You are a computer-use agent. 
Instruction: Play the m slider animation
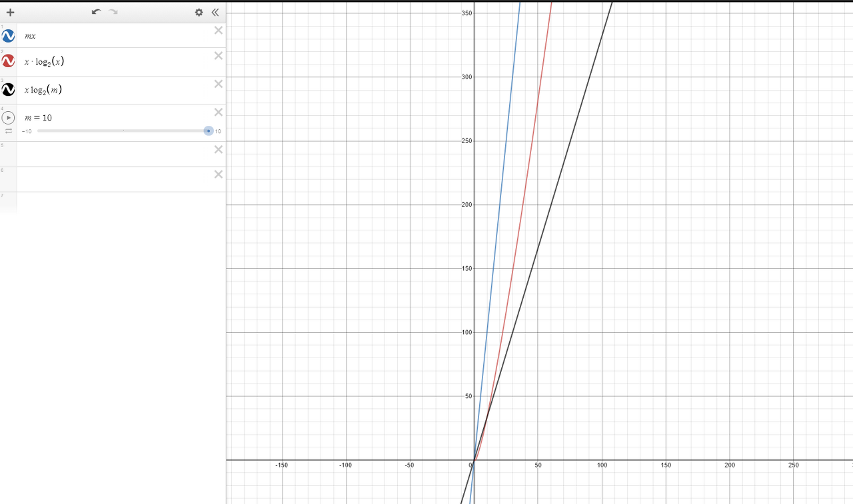pos(8,117)
